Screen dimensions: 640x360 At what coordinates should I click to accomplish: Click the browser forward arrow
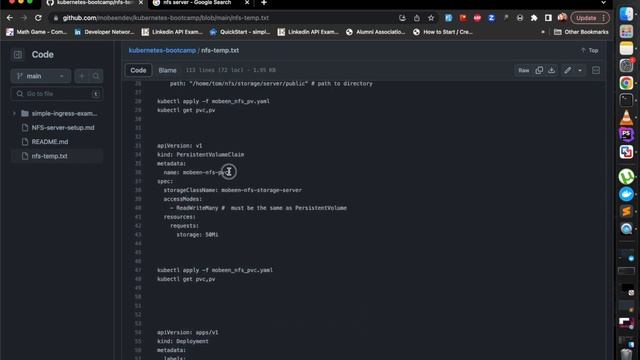[x=24, y=18]
